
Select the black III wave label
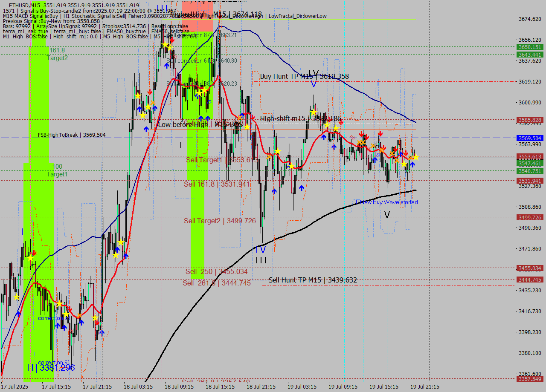(261, 260)
